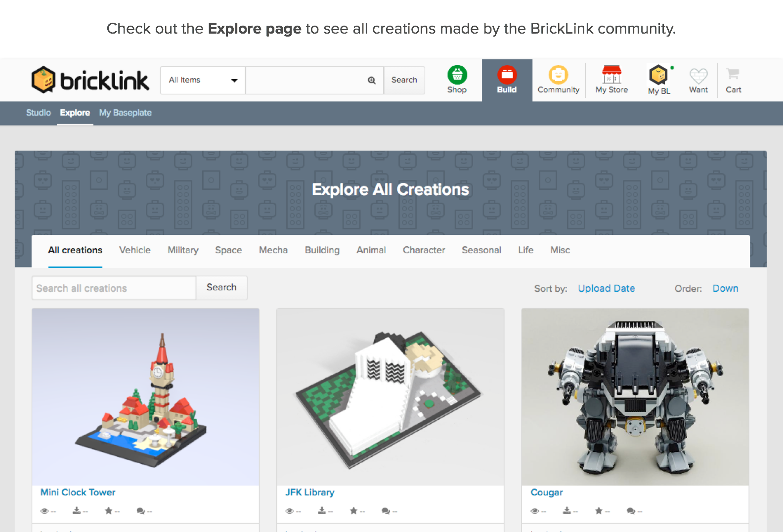Expand the All Items category dropdown
The height and width of the screenshot is (532, 783).
[203, 80]
